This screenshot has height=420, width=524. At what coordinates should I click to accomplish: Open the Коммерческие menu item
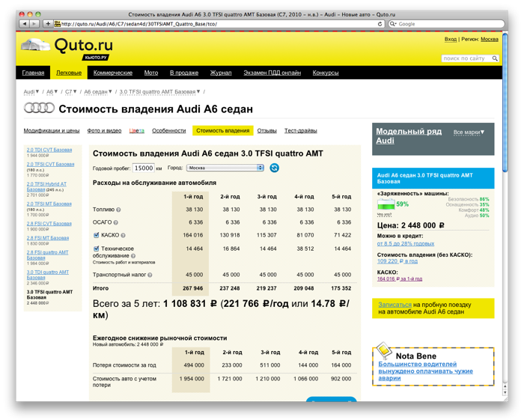[x=113, y=73]
